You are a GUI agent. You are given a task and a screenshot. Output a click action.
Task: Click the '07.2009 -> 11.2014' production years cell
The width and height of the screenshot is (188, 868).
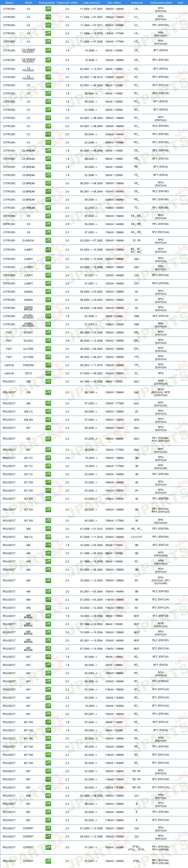click(91, 537)
